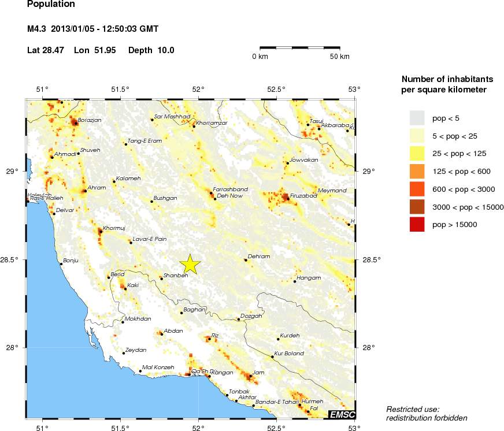This screenshot has width=504, height=431.
Task: Click the black-and-white scale bar
Action: pos(300,48)
